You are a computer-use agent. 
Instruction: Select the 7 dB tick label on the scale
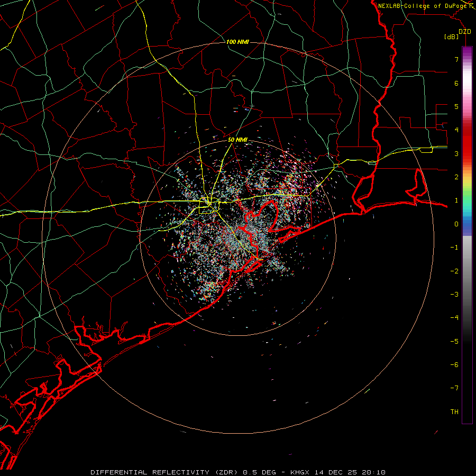(456, 59)
